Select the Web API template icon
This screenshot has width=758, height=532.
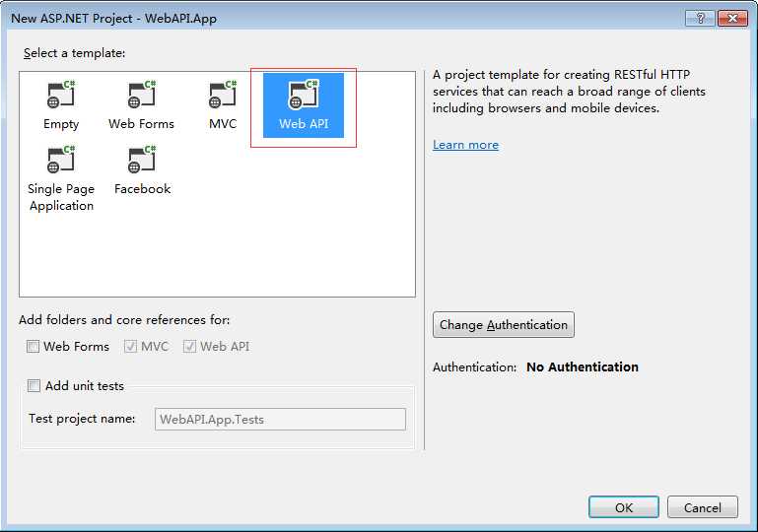click(x=304, y=96)
